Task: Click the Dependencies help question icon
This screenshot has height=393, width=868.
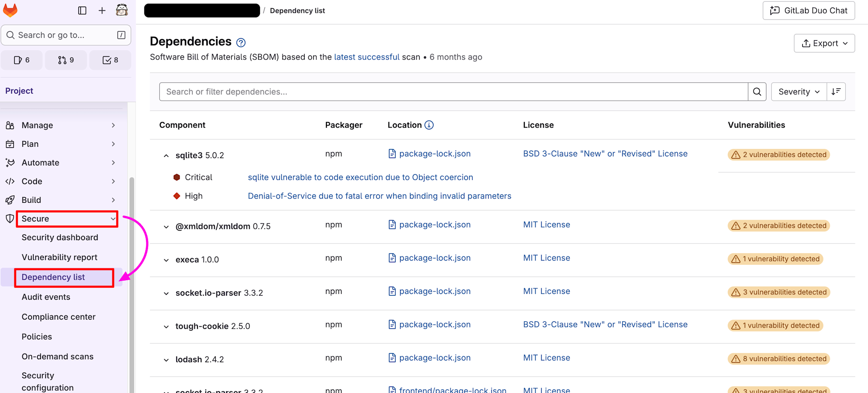Action: click(x=241, y=43)
